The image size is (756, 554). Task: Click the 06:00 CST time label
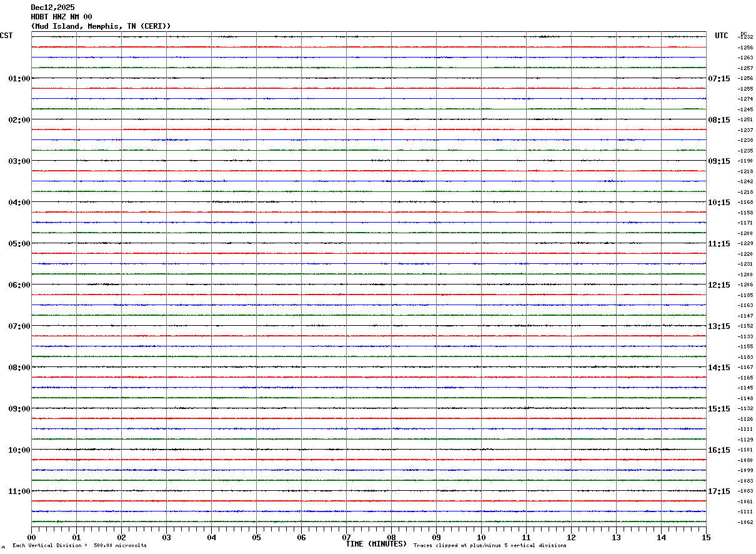pos(19,285)
